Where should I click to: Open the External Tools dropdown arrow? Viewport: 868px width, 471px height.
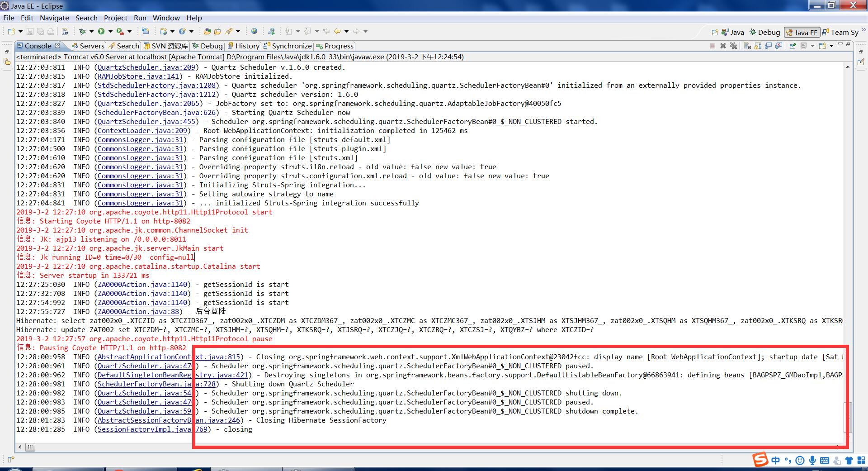coord(129,31)
